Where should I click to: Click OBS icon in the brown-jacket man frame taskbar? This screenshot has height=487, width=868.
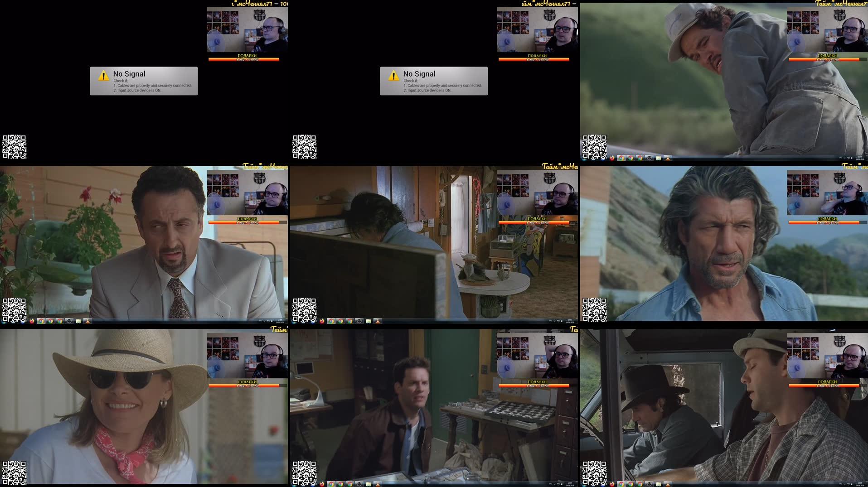[x=359, y=484]
